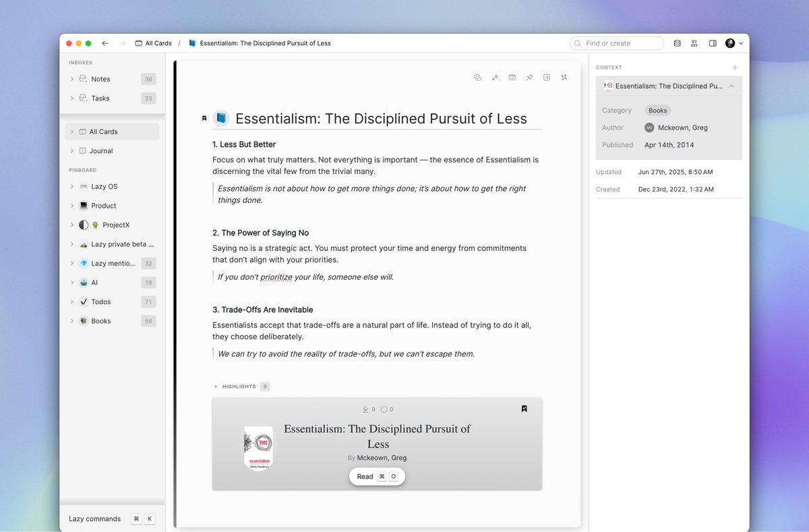Screen dimensions: 809x532
Task: Expand the Notes inbox chevron
Action: pos(72,79)
